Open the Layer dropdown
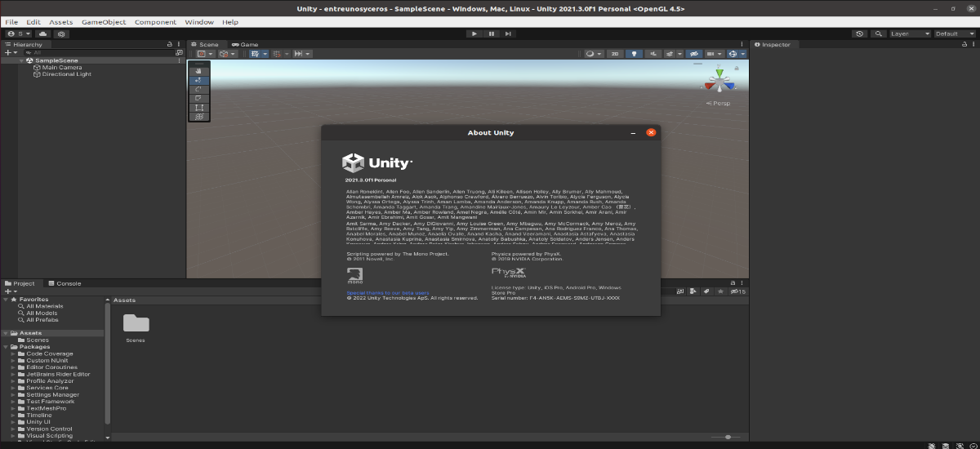Screen dimensions: 980x449 pyautogui.click(x=910, y=33)
